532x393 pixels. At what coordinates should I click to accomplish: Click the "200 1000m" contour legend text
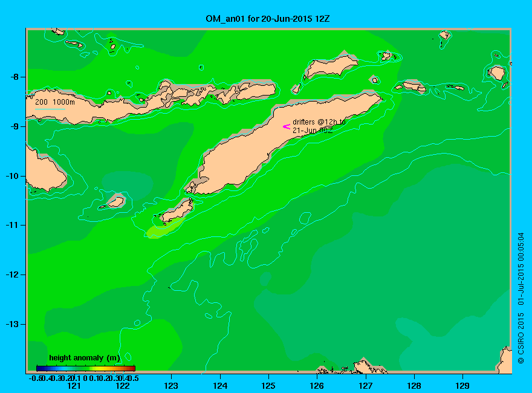coord(55,102)
